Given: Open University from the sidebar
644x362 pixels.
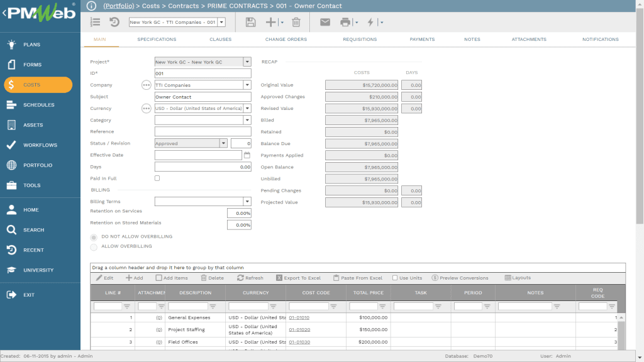Looking at the screenshot, I should click(x=38, y=270).
